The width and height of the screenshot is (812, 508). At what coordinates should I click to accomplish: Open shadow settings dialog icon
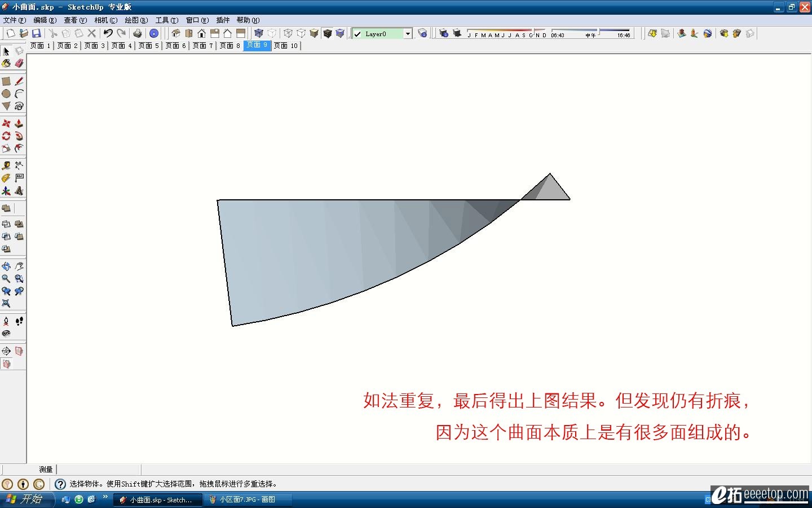[x=444, y=33]
